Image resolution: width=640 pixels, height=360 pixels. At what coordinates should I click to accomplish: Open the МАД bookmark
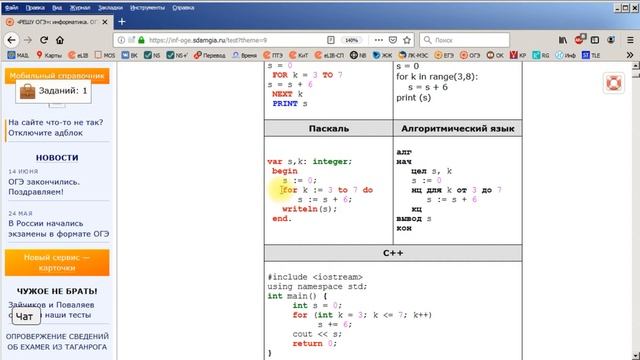18,55
